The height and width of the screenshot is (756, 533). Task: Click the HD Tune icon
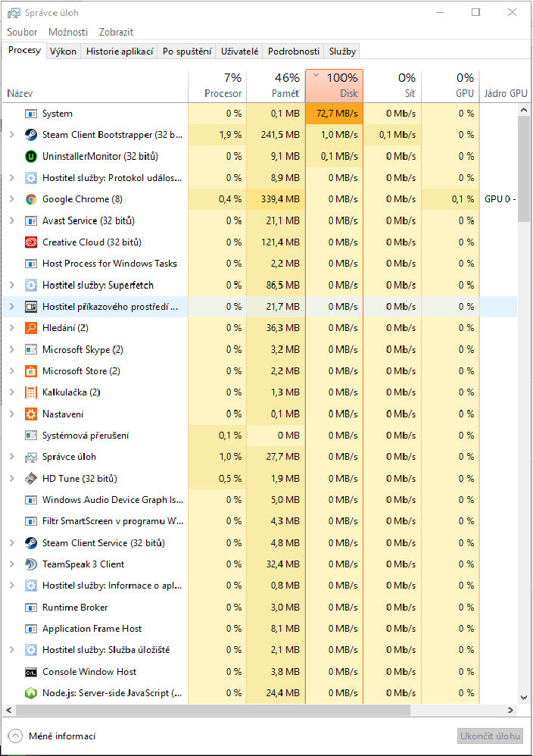[31, 478]
